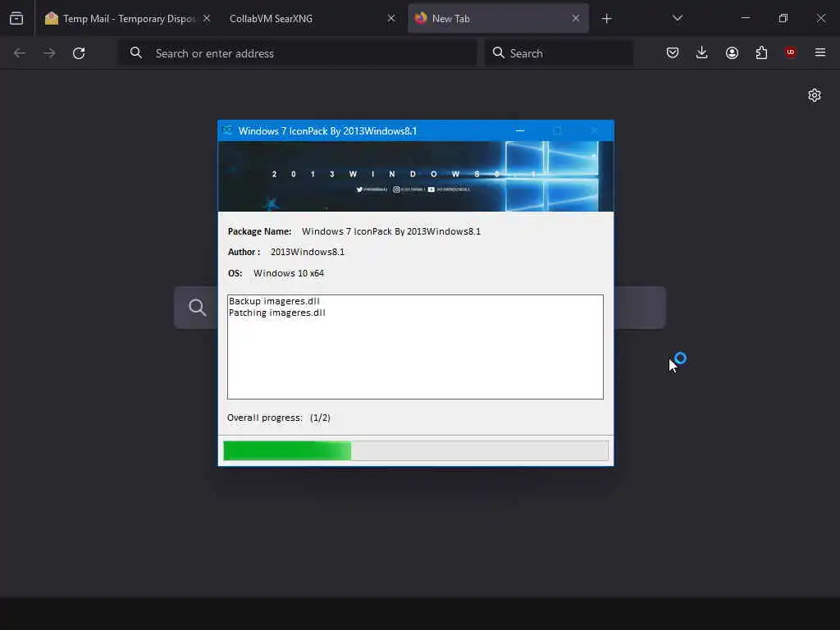Click the 2013Windows8.1 banner image
The width and height of the screenshot is (840, 630).
[416, 176]
